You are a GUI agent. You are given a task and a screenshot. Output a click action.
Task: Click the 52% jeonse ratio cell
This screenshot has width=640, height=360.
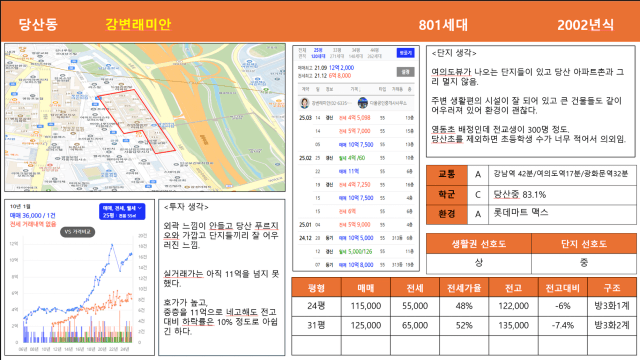464,326
